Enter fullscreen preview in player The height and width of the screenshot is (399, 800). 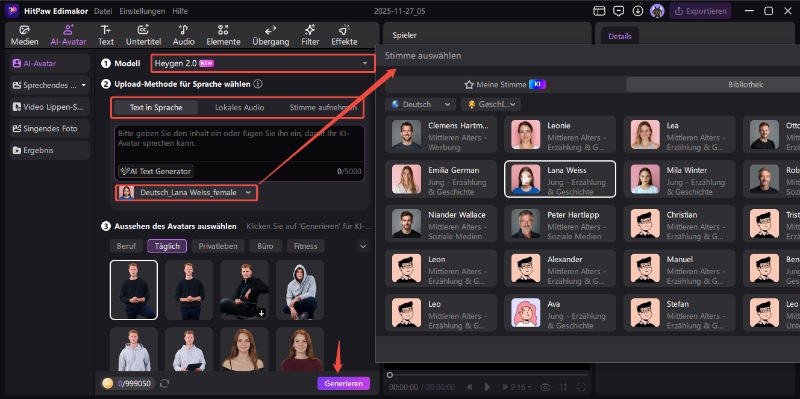pos(581,387)
